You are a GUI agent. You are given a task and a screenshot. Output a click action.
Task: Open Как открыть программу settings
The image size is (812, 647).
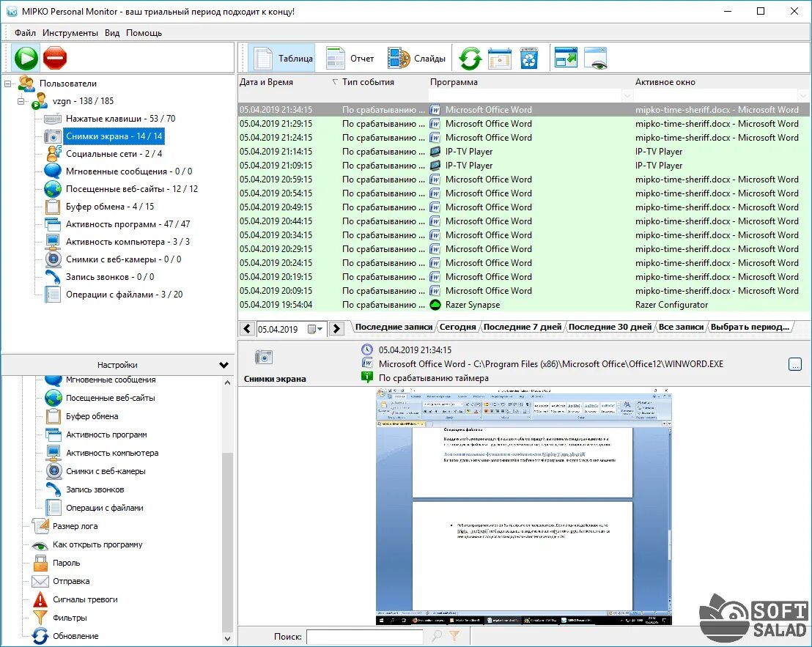point(97,544)
